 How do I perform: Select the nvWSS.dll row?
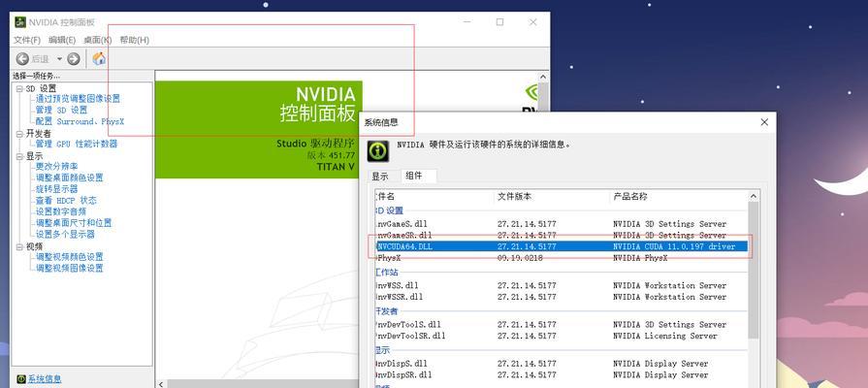coord(562,285)
